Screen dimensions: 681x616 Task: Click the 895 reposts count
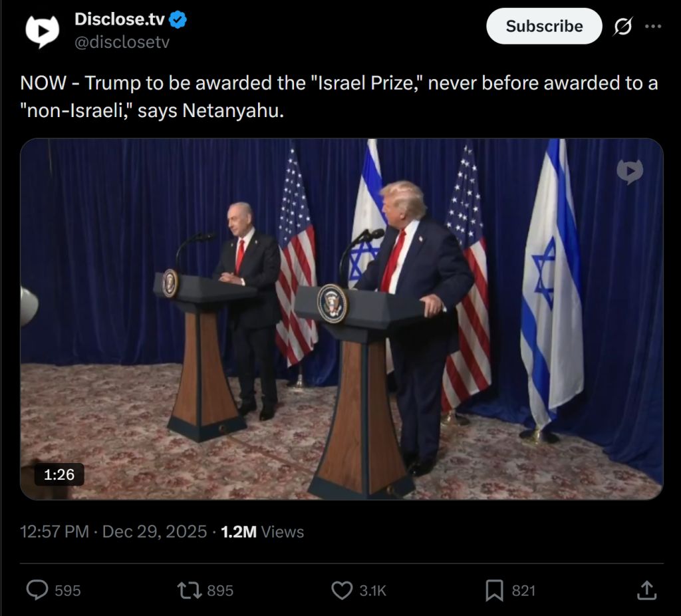pyautogui.click(x=220, y=591)
